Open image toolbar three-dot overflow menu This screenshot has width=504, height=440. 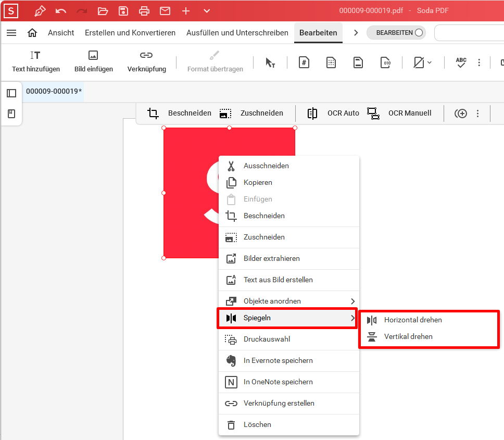tap(477, 113)
